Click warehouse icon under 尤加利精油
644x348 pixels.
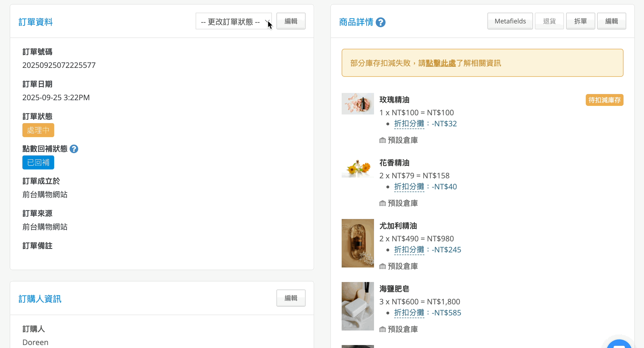pyautogui.click(x=383, y=267)
